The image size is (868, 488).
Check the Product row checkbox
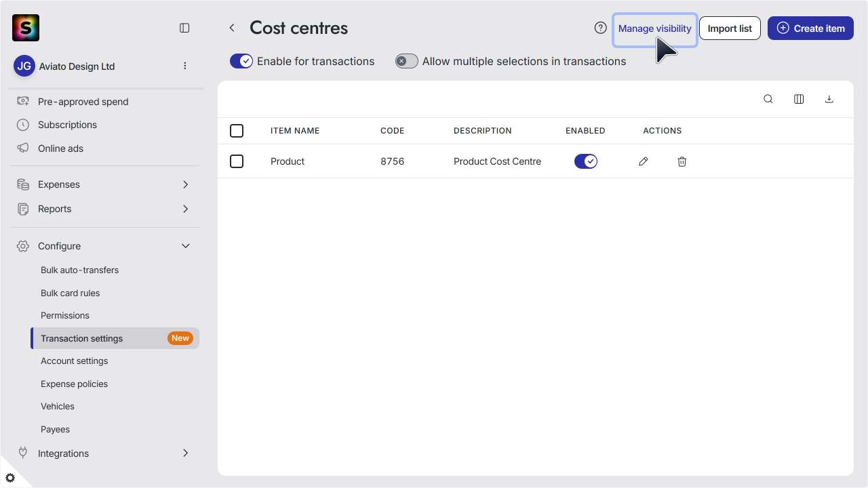pos(237,161)
